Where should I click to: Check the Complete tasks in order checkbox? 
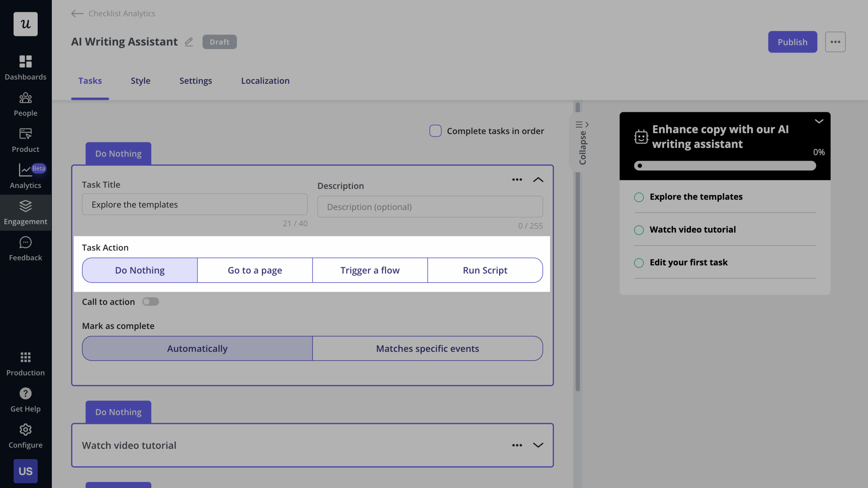coord(435,131)
